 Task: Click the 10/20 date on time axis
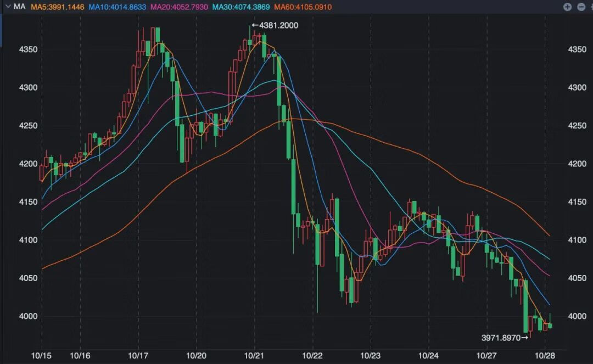point(196,356)
